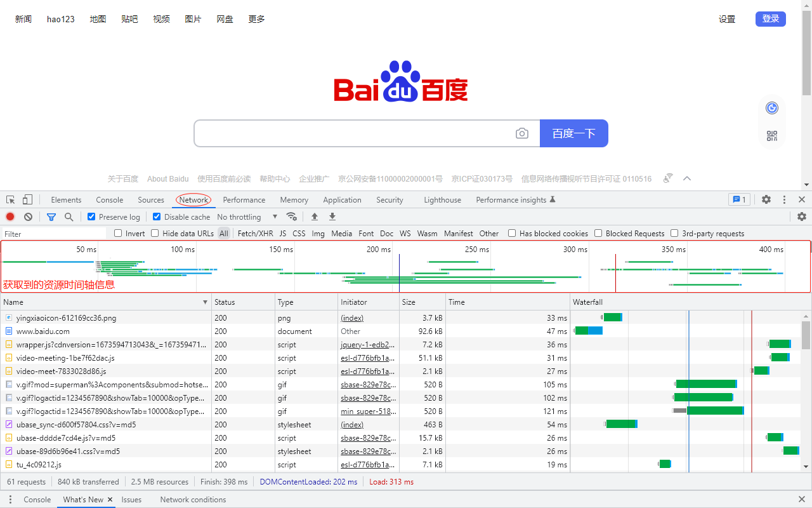Open the Performance tab
812x508 pixels.
(244, 199)
